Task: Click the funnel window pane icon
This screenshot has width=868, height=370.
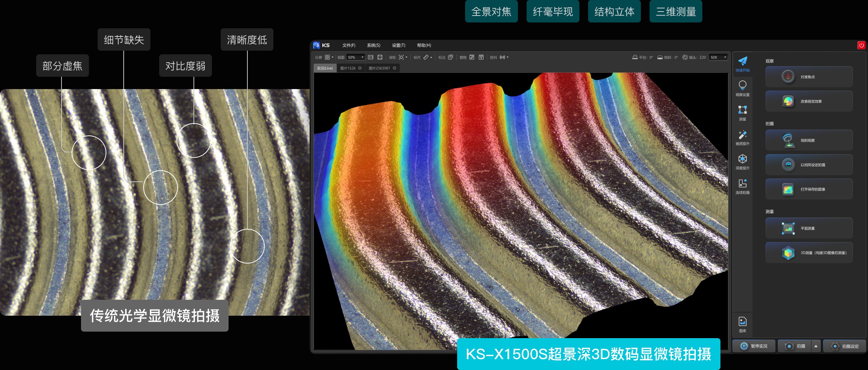Action: (x=481, y=57)
